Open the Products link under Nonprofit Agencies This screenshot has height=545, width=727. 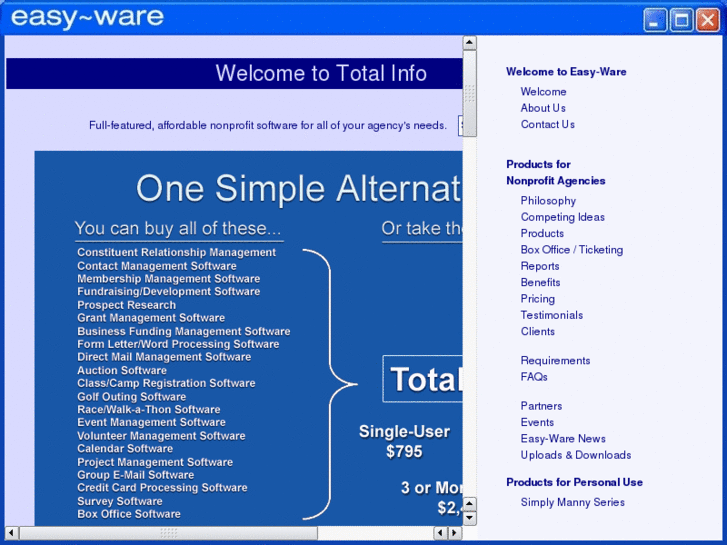tap(542, 233)
